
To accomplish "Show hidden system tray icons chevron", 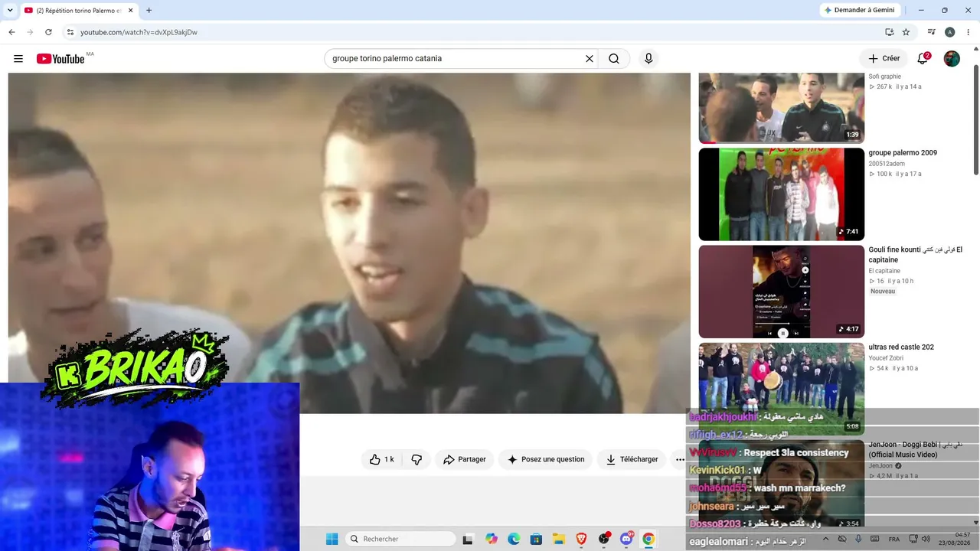I will coord(825,539).
